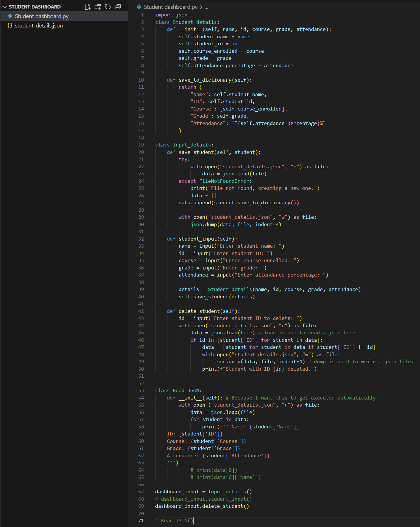
Task: Click the import json statement on line 1
Action: click(x=171, y=15)
